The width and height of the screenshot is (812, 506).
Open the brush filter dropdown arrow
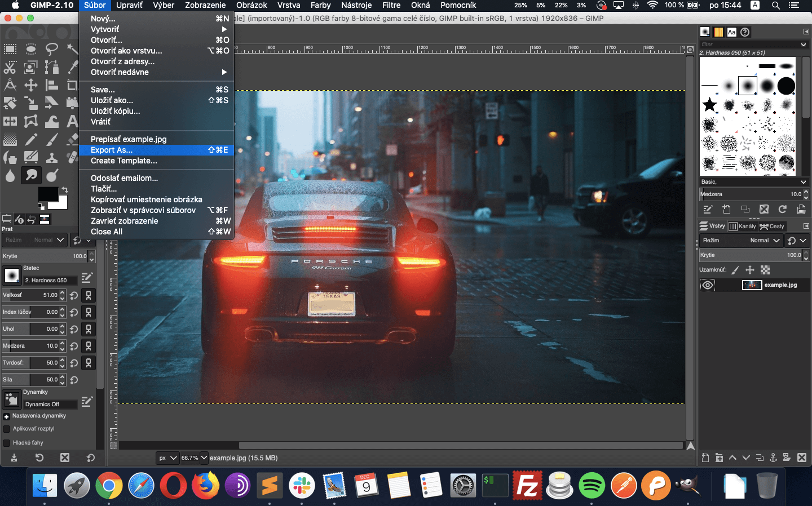click(x=804, y=44)
